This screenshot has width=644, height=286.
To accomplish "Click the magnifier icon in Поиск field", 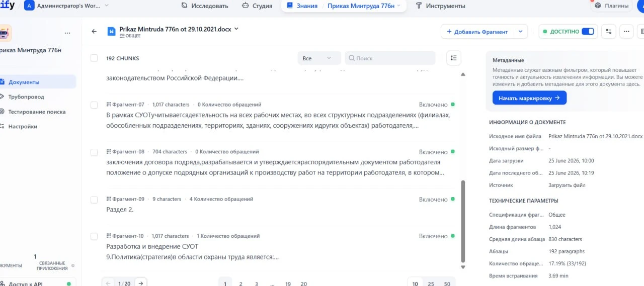I will pos(352,58).
